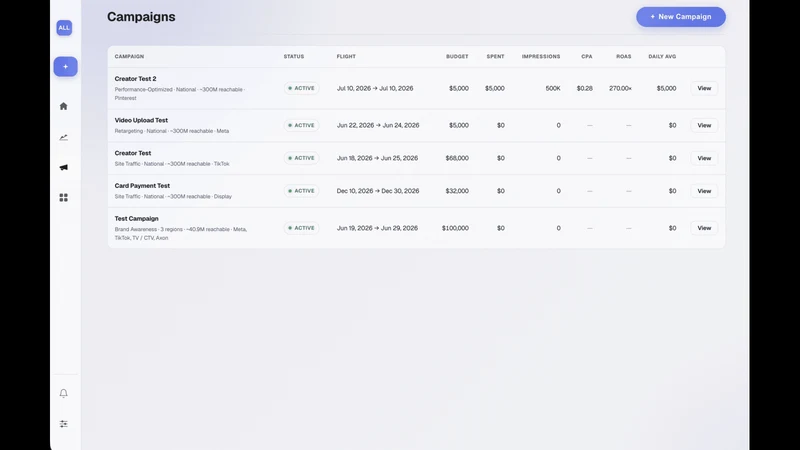Click the Spent column header
This screenshot has width=800, height=450.
[495, 57]
